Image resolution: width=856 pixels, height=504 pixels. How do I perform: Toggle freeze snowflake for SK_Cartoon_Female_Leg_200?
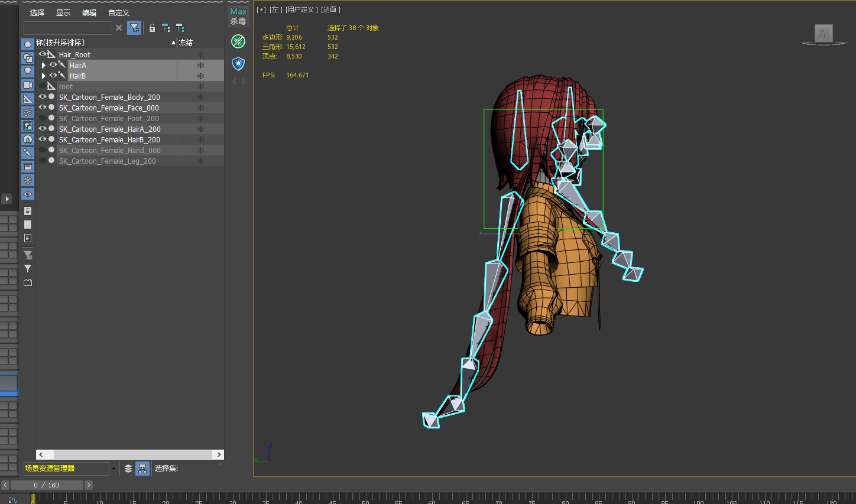pyautogui.click(x=200, y=161)
